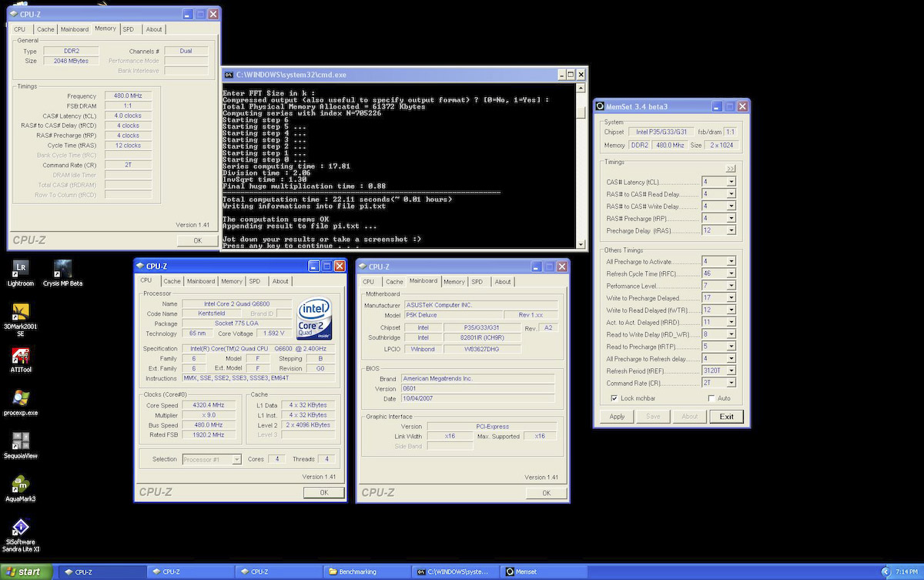
Task: Open the cmd.exe title bar system icon
Action: click(x=229, y=74)
